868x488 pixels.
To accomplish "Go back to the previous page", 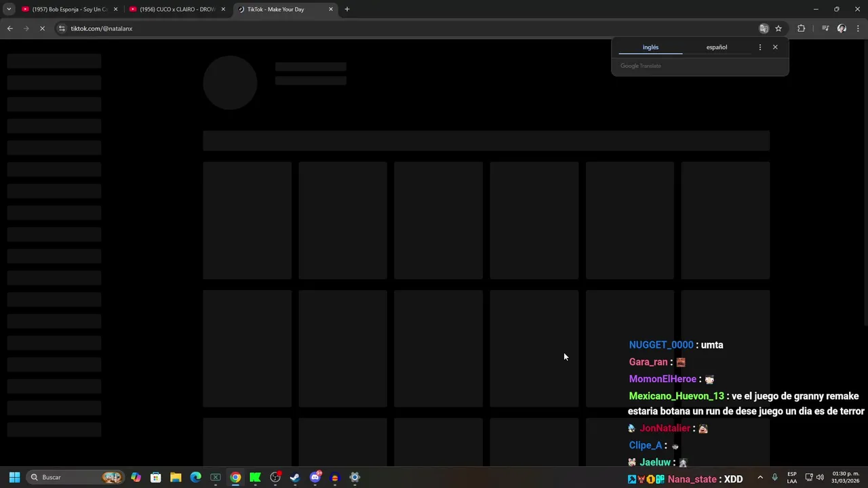I will pos(9,28).
